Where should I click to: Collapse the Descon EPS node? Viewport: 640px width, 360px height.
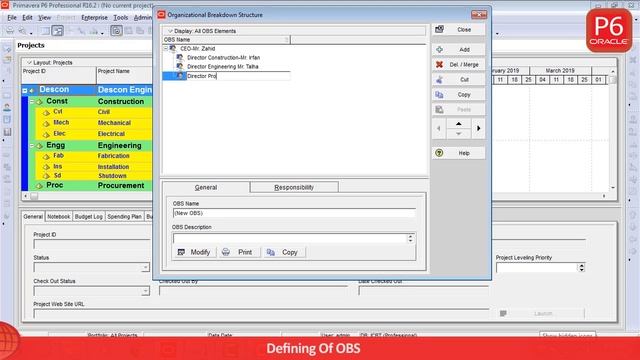(x=25, y=90)
